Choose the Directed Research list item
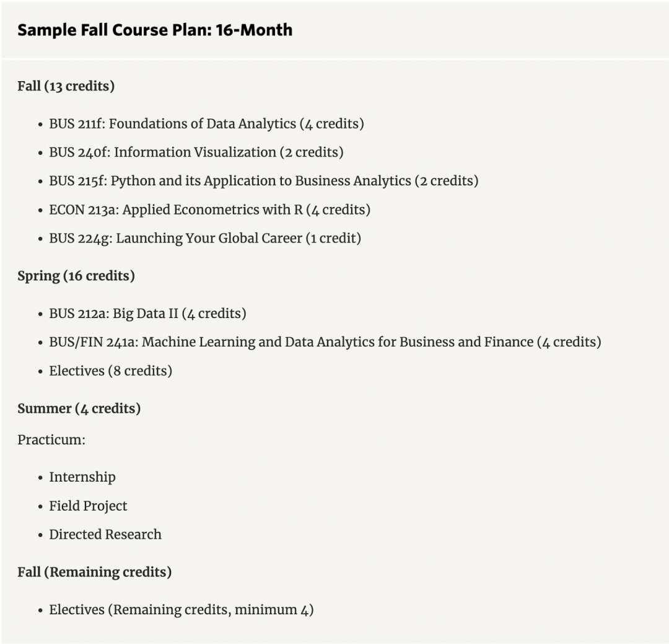This screenshot has height=644, width=669. [x=105, y=534]
